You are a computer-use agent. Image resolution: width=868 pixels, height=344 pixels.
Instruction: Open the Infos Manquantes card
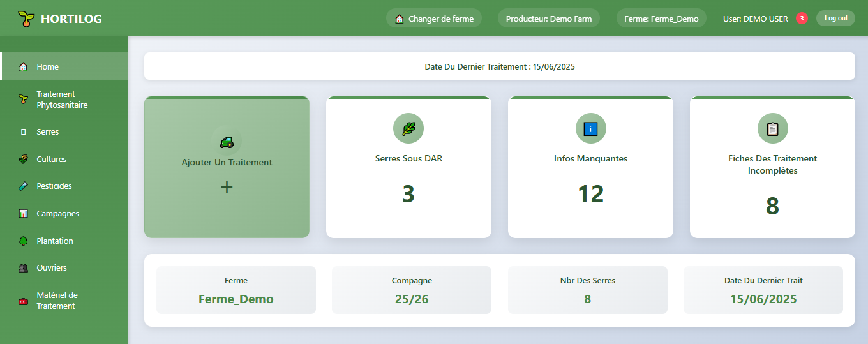pyautogui.click(x=591, y=167)
